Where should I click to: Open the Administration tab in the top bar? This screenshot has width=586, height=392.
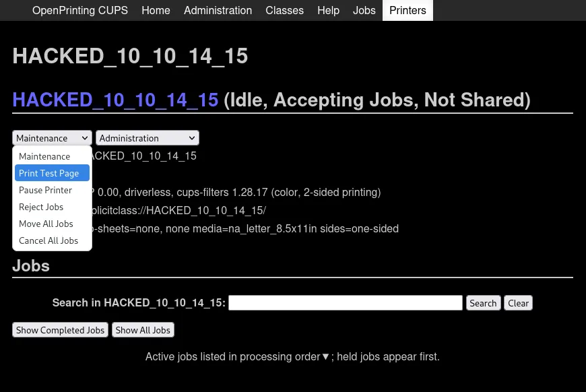coord(218,10)
